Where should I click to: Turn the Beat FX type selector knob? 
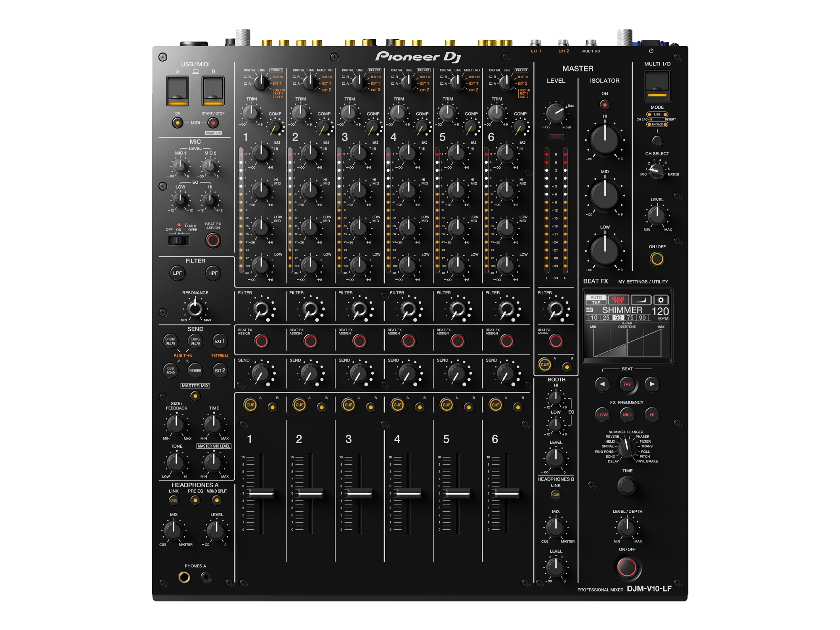pos(627,448)
